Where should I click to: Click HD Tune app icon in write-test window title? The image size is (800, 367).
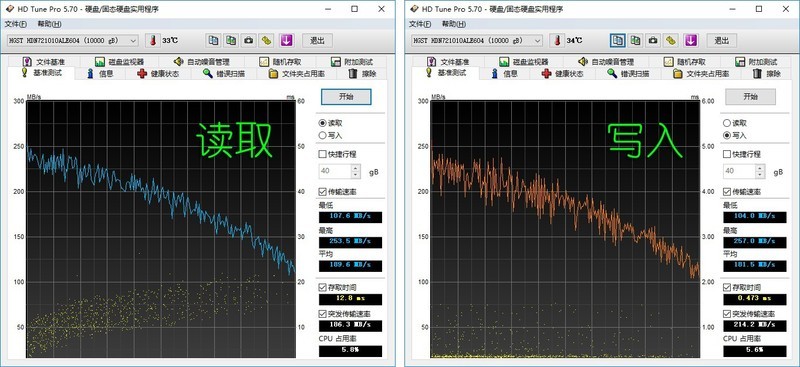coord(414,9)
